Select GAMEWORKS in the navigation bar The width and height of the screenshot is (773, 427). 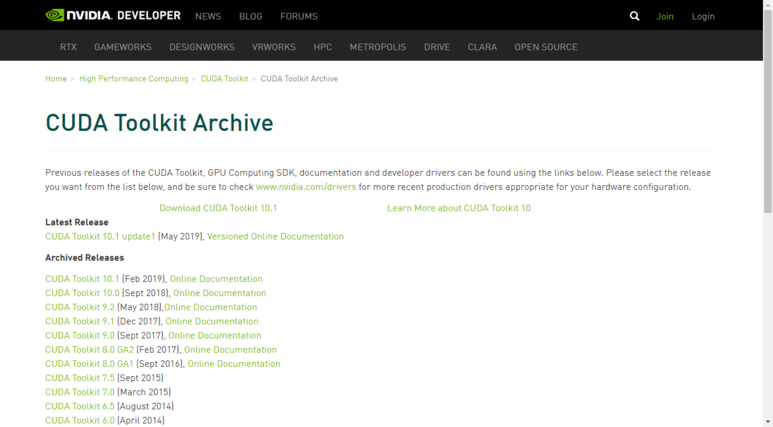click(123, 47)
